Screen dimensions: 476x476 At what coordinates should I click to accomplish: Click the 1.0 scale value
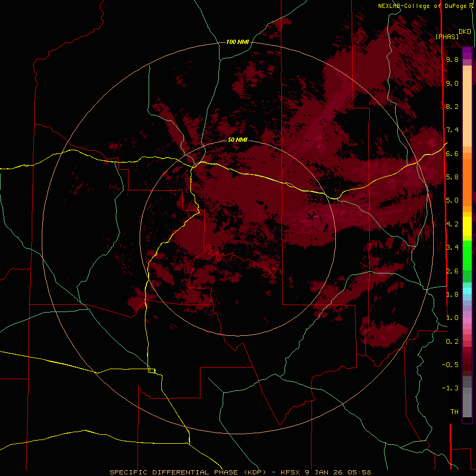pyautogui.click(x=452, y=317)
